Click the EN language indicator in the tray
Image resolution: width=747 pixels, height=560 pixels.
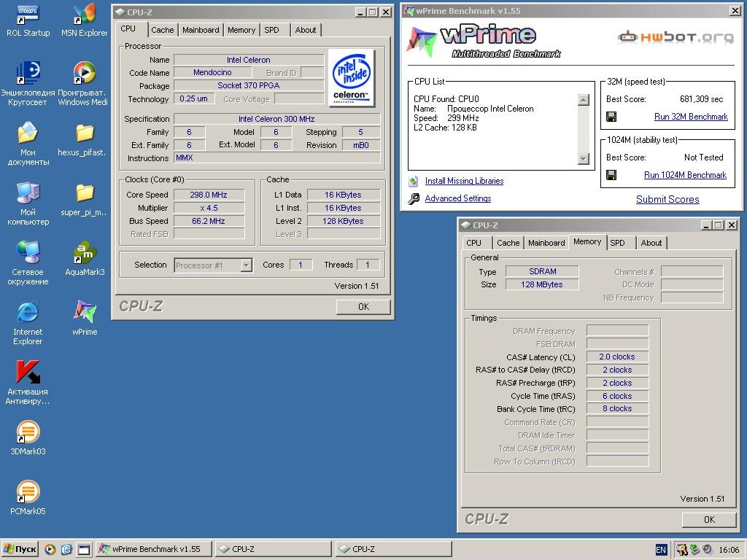click(x=661, y=550)
